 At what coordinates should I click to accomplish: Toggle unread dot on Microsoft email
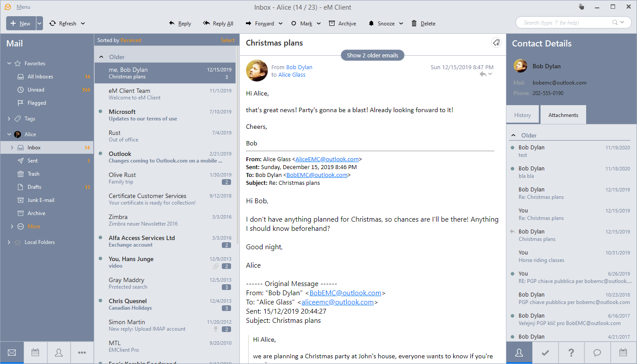101,112
